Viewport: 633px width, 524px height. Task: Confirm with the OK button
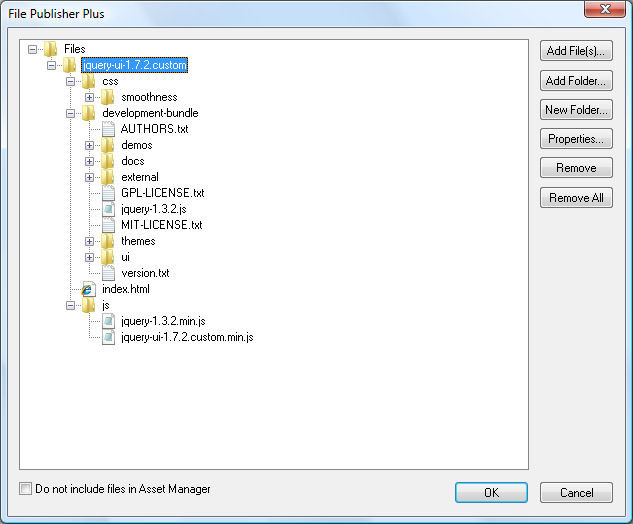click(x=491, y=493)
